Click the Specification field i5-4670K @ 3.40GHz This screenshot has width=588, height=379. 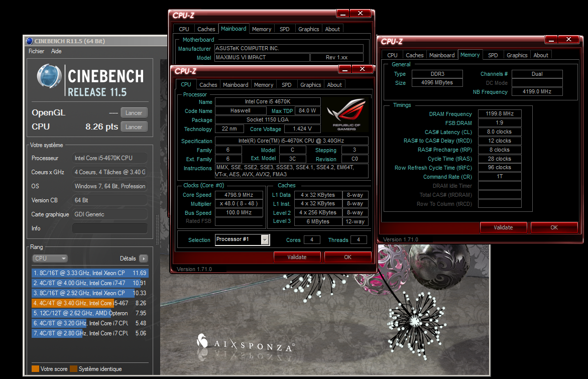pyautogui.click(x=291, y=141)
